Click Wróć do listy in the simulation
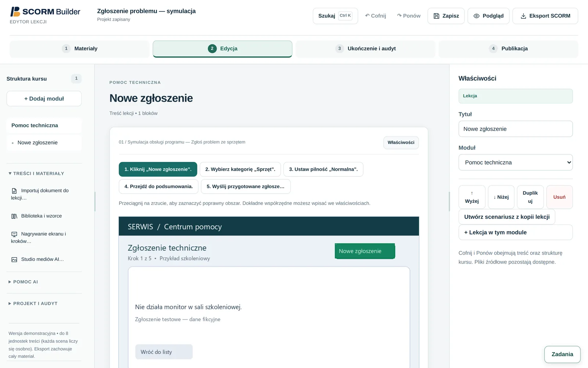Image resolution: width=588 pixels, height=368 pixels. [164, 352]
